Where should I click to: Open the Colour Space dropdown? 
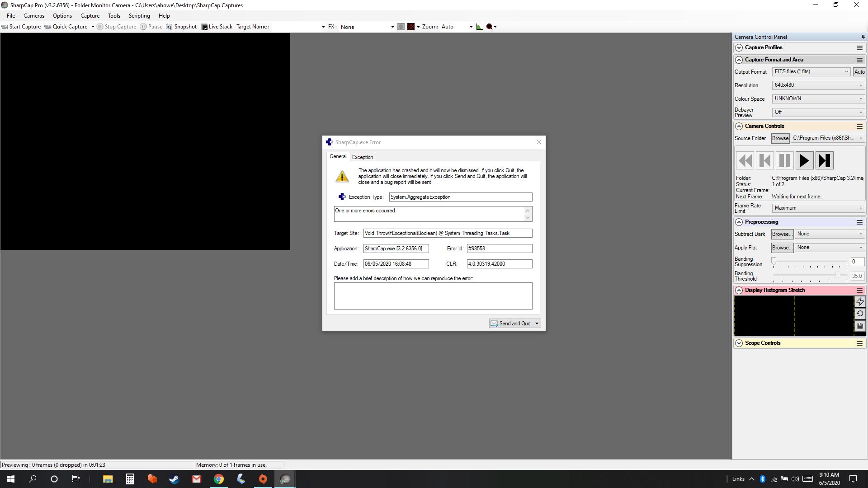[x=818, y=99]
